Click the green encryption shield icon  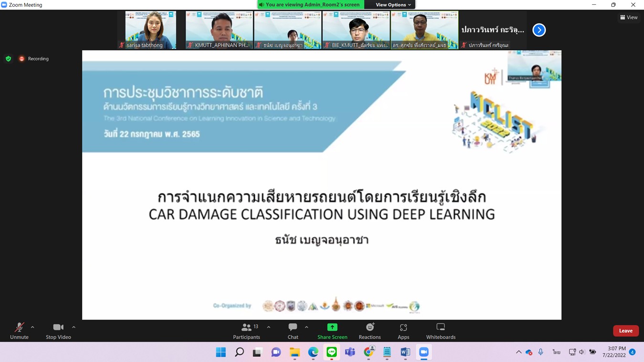pyautogui.click(x=9, y=59)
